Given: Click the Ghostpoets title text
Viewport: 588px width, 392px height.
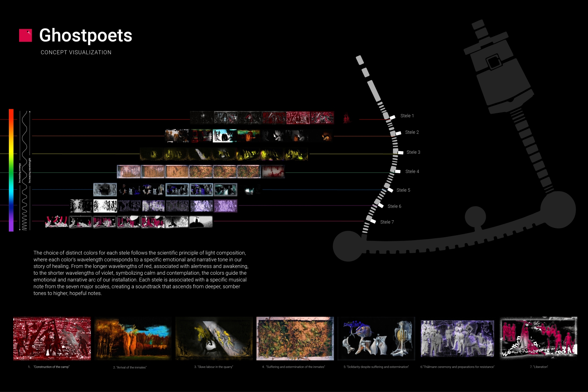Looking at the screenshot, I should [x=85, y=36].
